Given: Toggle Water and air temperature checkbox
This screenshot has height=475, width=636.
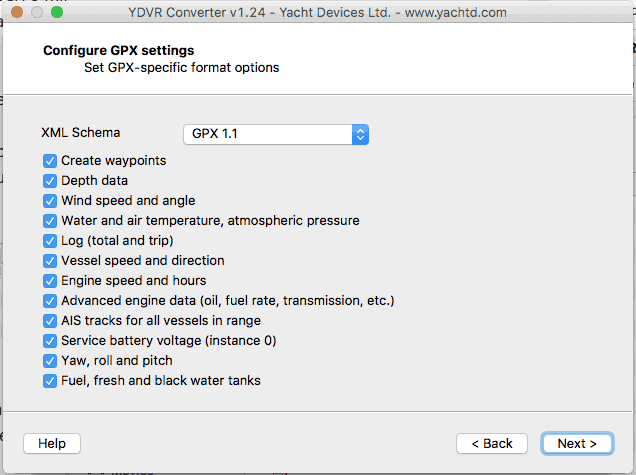Looking at the screenshot, I should (50, 221).
